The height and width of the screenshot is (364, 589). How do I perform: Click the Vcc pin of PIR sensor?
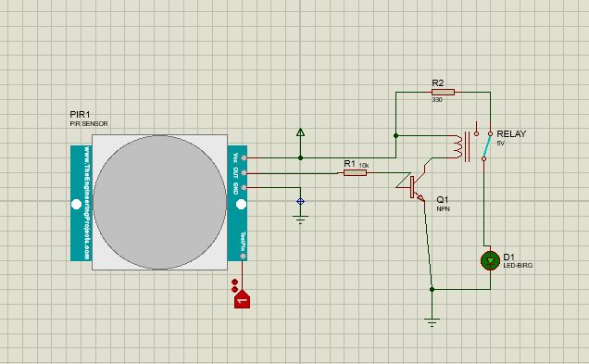coord(244,158)
